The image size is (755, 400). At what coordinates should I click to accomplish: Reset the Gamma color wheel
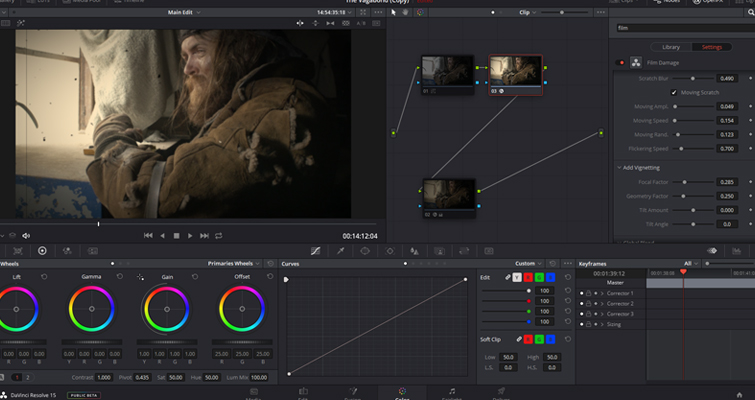tap(119, 277)
